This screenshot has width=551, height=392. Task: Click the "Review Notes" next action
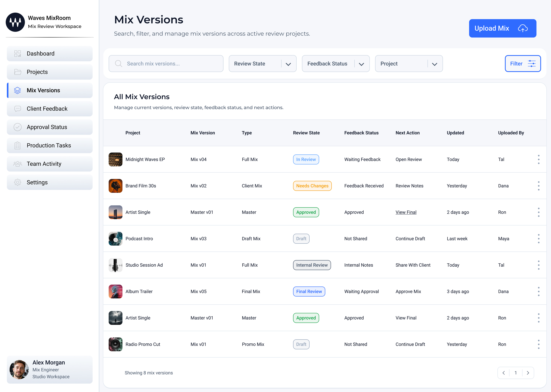pyautogui.click(x=409, y=186)
